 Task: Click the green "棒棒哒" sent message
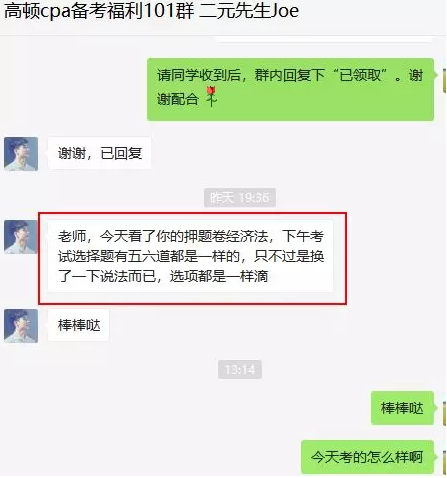coord(402,408)
